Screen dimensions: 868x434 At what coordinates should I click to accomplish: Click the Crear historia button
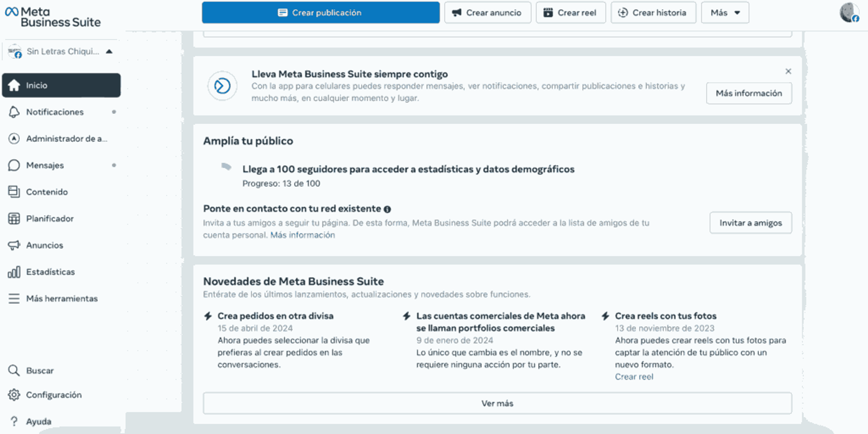click(653, 12)
